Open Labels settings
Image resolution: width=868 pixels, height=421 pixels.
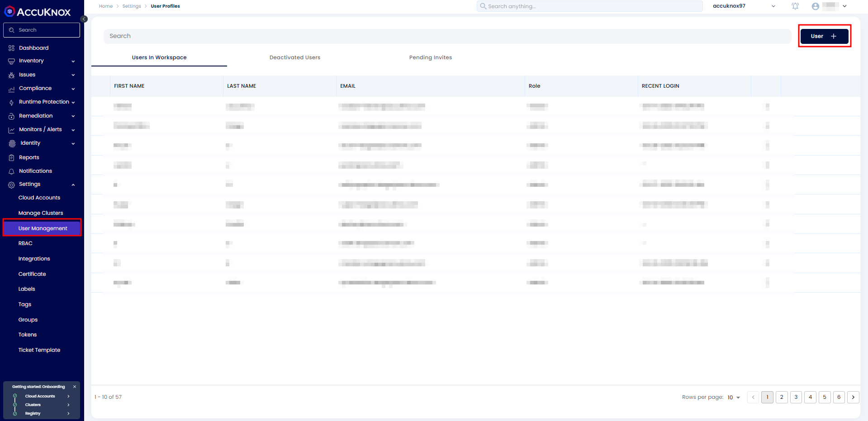(x=27, y=289)
